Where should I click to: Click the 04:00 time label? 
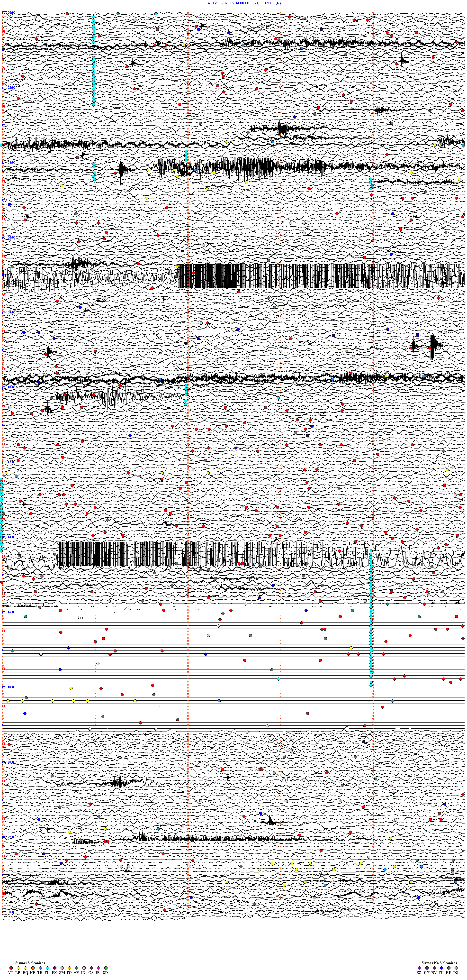point(11,163)
